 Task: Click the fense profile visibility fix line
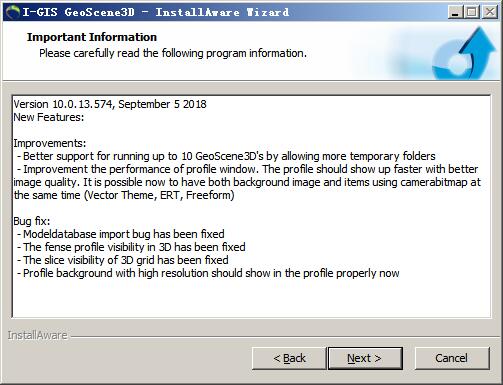(131, 247)
